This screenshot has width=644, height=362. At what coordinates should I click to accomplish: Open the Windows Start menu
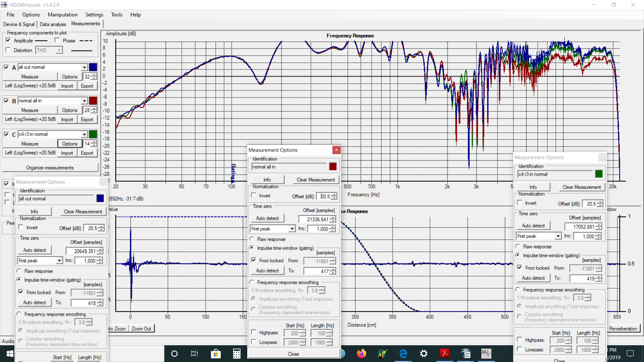click(10, 354)
